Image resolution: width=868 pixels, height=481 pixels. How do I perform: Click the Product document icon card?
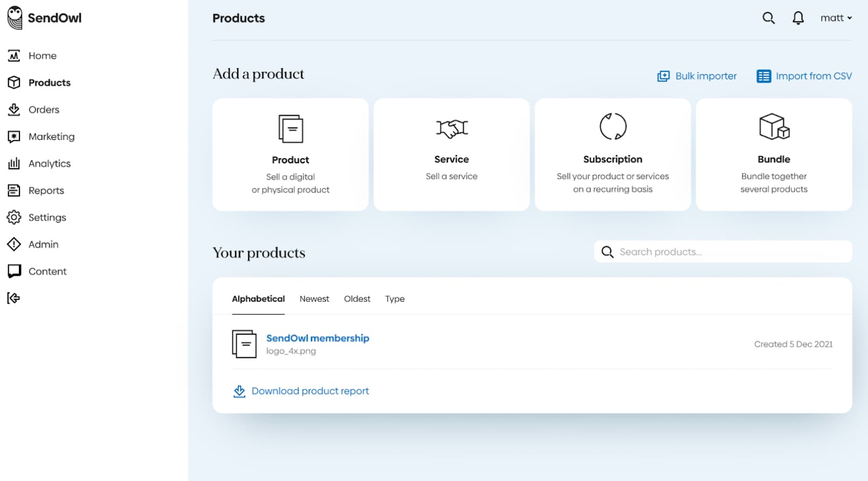[290, 129]
